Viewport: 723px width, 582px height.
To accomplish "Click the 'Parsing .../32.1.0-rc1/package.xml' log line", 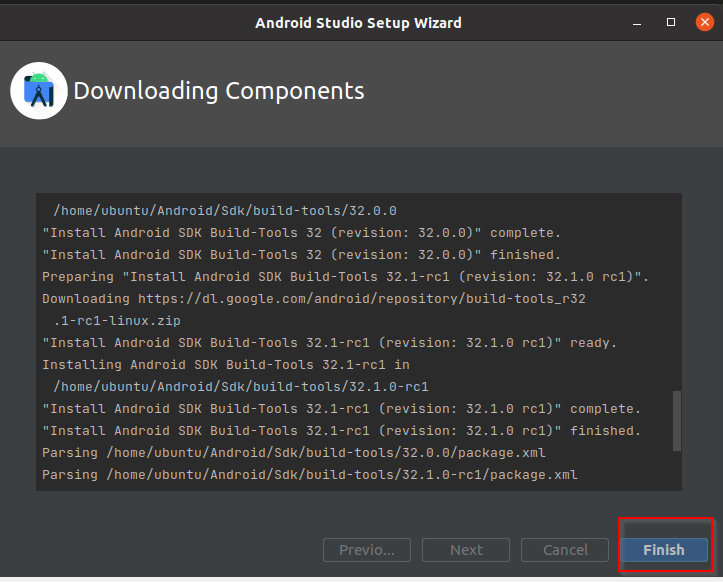I will tap(309, 475).
